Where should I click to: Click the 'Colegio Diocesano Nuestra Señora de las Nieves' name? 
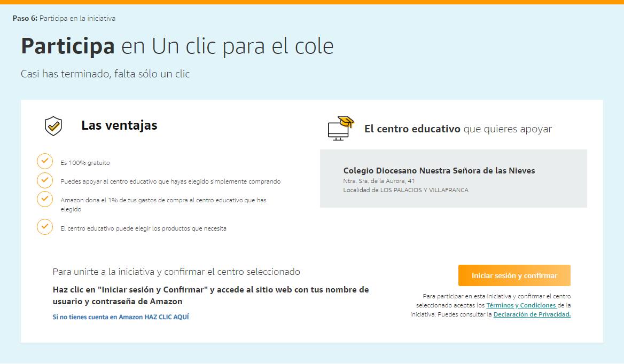(439, 171)
